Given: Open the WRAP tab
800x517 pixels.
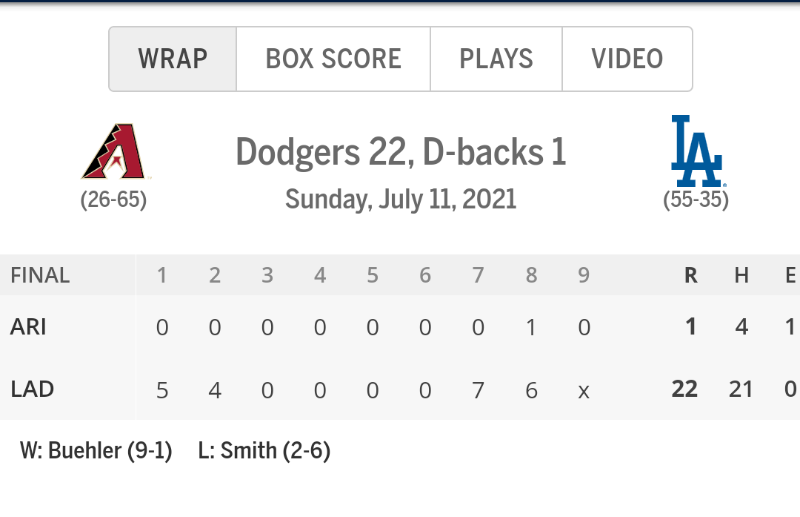Looking at the screenshot, I should tap(172, 59).
